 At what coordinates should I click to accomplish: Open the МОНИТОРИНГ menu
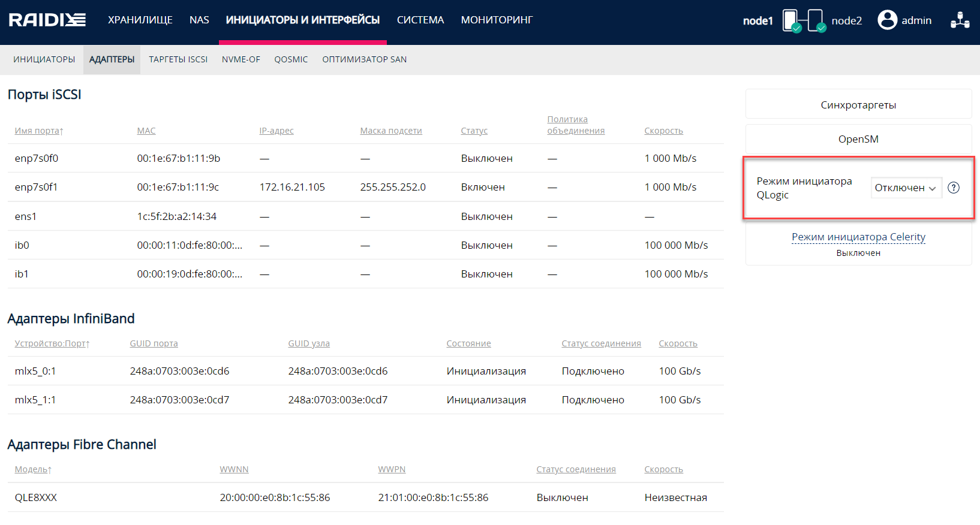click(x=497, y=20)
